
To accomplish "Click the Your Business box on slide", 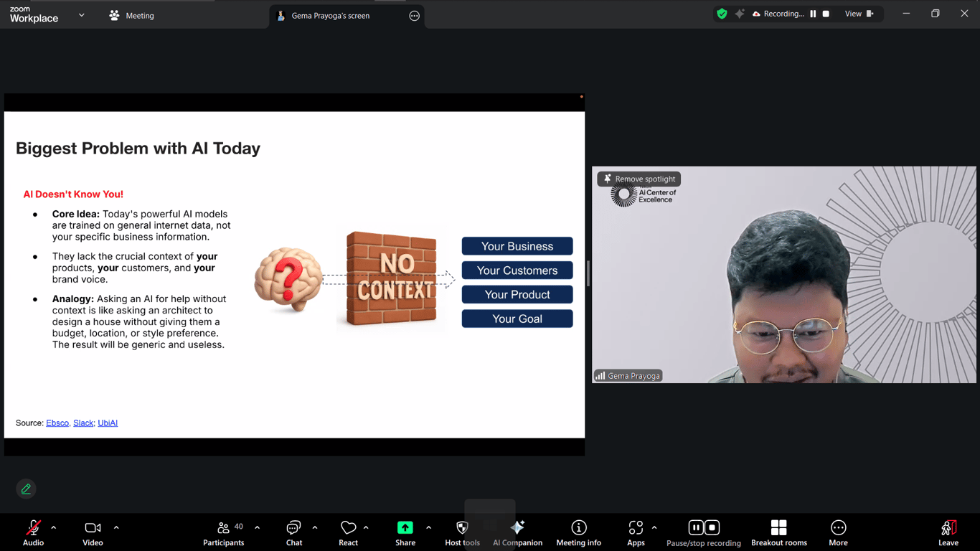I will tap(517, 246).
